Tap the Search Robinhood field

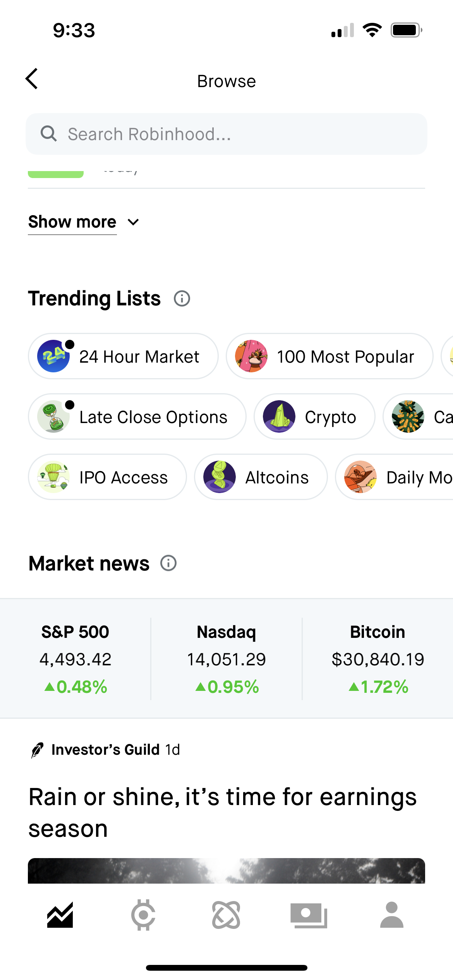(x=226, y=134)
